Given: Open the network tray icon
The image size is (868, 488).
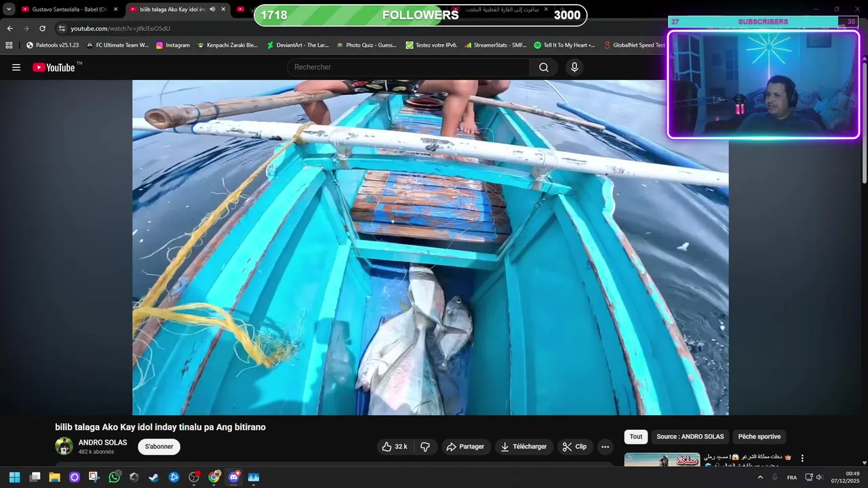Looking at the screenshot, I should 808,477.
